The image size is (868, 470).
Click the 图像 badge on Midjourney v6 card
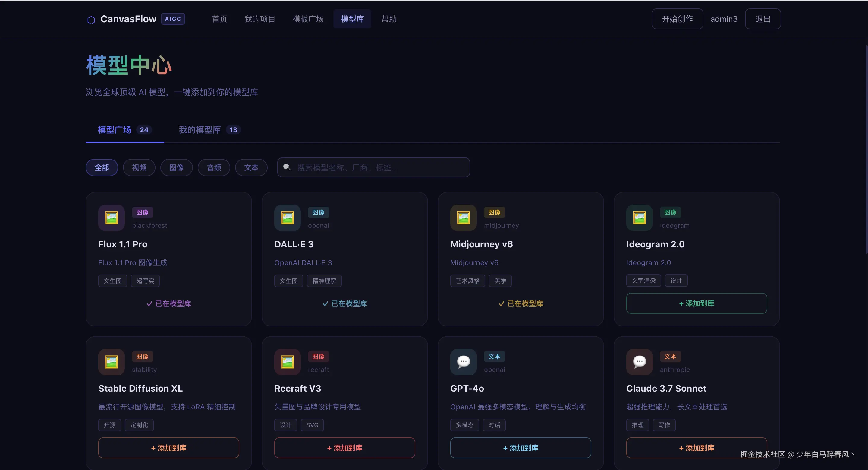pyautogui.click(x=494, y=212)
